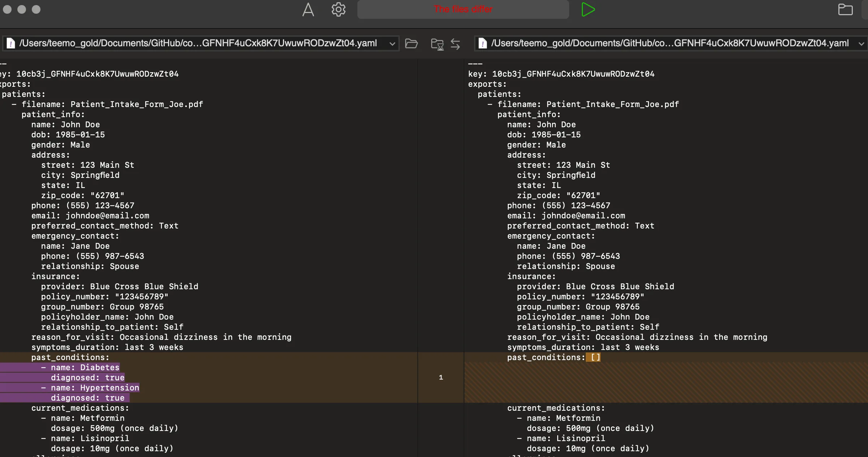
Task: Click the folder icon at top right
Action: coord(845,10)
